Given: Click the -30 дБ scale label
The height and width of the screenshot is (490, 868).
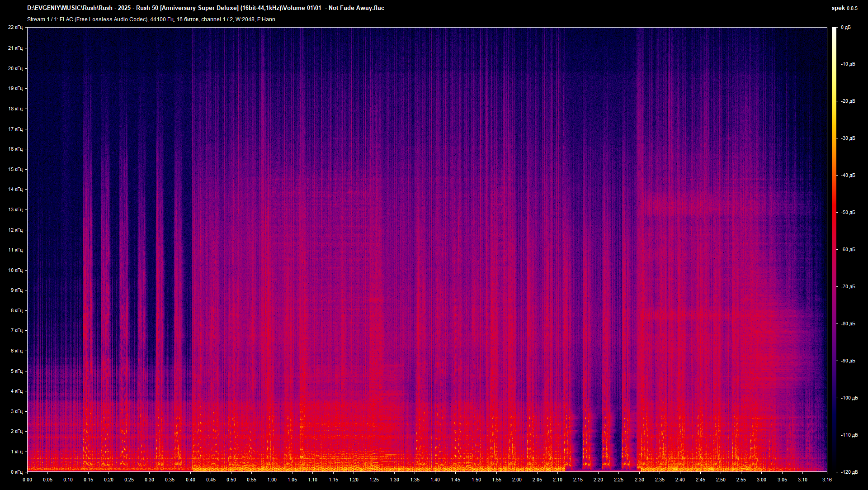Looking at the screenshot, I should [x=848, y=138].
